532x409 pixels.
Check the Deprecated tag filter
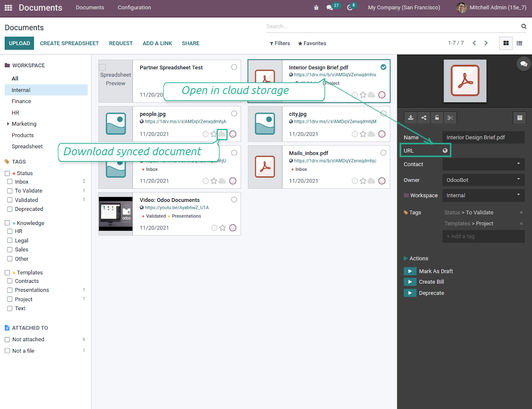[x=10, y=209]
